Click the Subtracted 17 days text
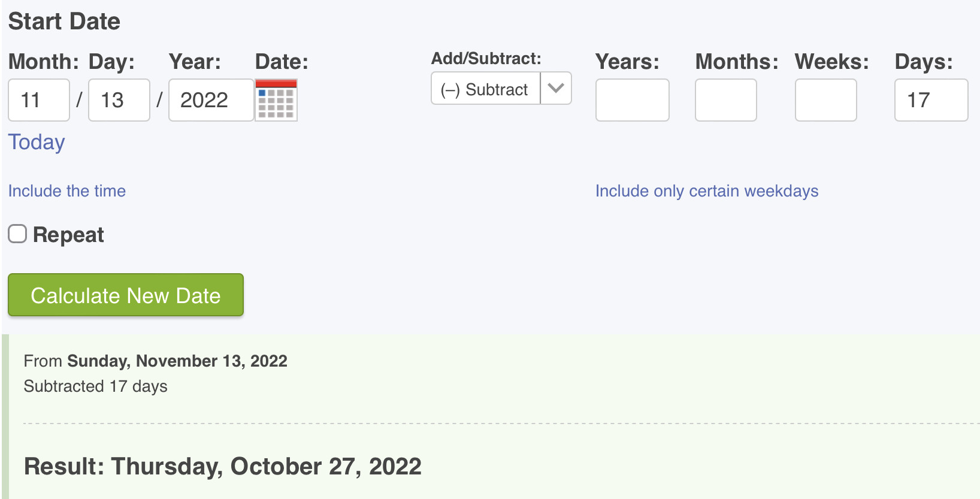The image size is (980, 499). coord(96,386)
